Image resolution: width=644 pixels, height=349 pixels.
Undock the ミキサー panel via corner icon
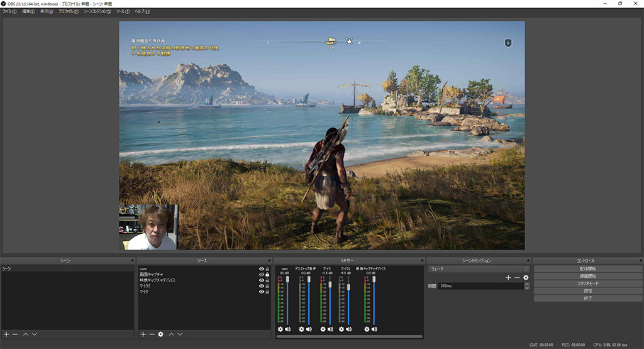(421, 260)
